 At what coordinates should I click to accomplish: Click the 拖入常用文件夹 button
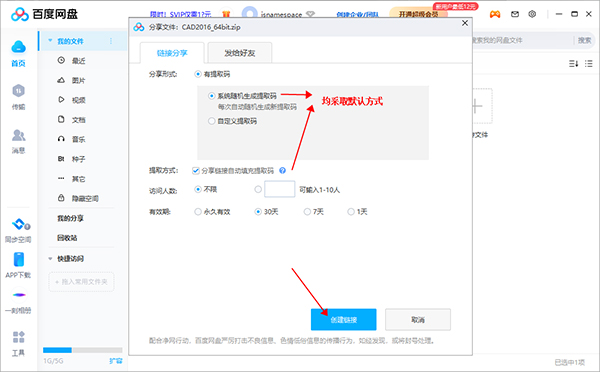(x=81, y=282)
